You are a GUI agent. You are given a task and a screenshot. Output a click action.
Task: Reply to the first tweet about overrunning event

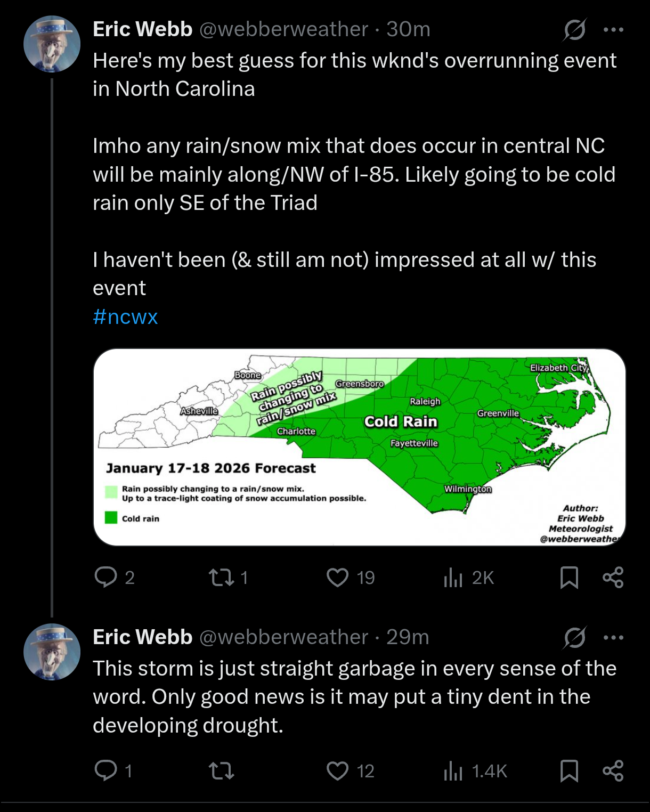point(105,577)
